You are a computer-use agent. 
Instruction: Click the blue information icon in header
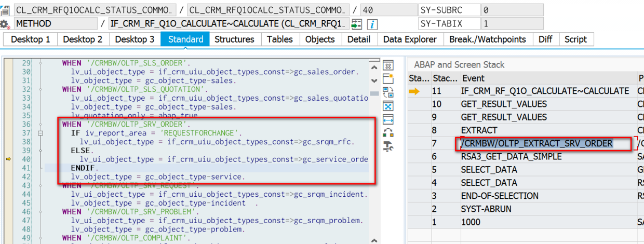tap(372, 24)
